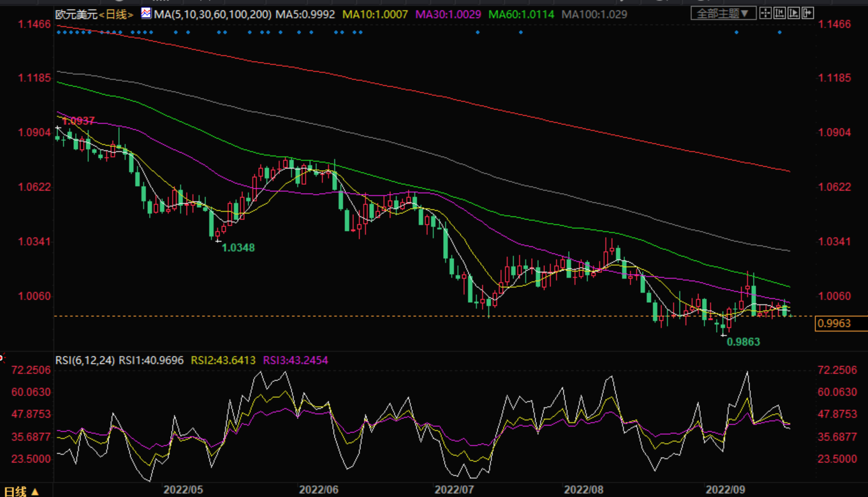Click the left axis 1.0904 price label
The width and height of the screenshot is (868, 497).
pos(34,132)
